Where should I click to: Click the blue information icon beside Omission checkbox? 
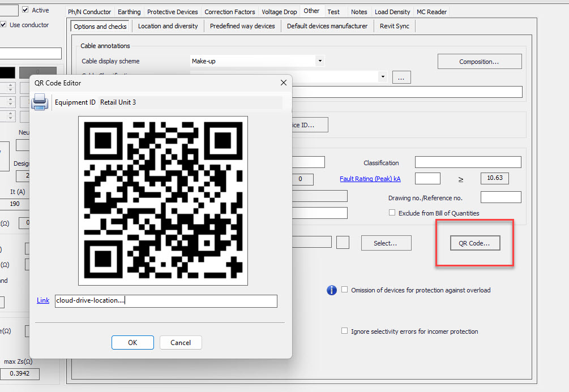(x=332, y=290)
